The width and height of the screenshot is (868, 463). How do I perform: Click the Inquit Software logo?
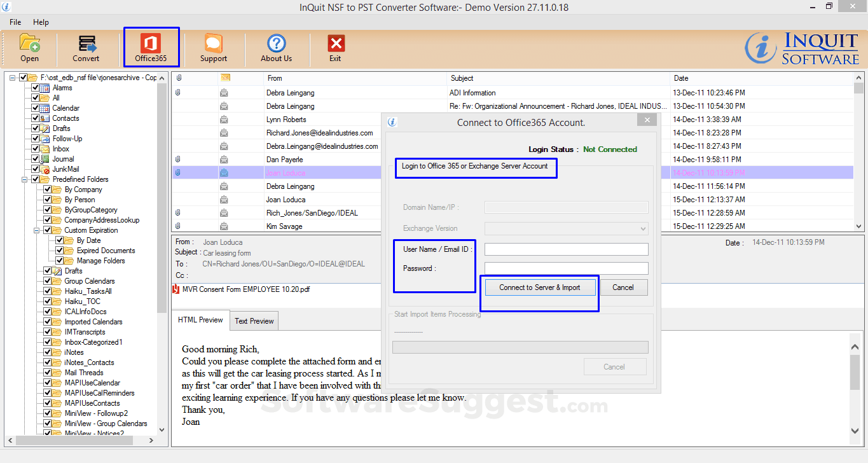point(802,48)
